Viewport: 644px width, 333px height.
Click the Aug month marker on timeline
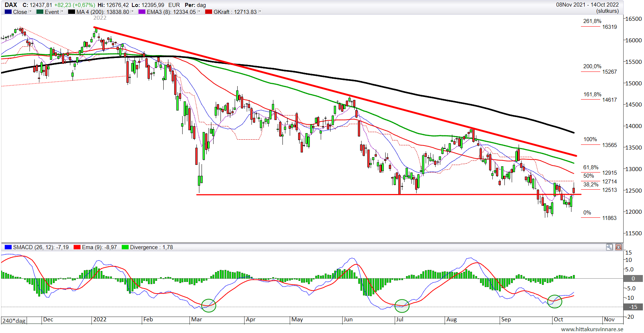pos(452,320)
